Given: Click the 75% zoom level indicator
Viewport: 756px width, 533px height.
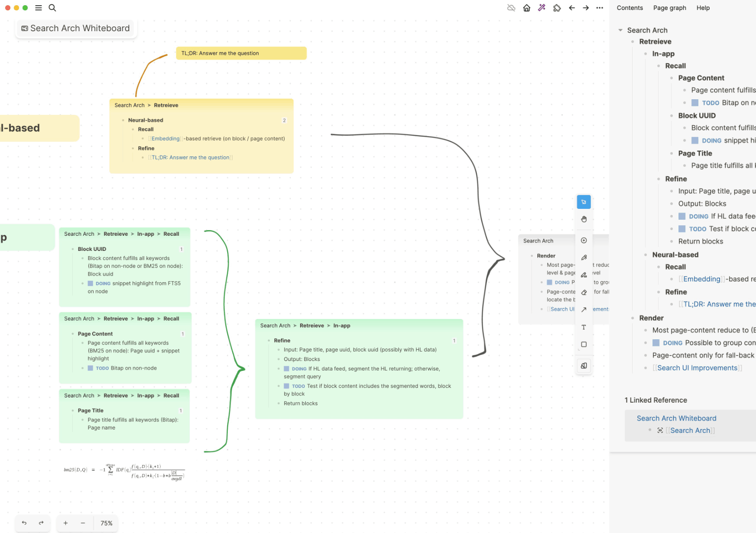Looking at the screenshot, I should tap(106, 523).
